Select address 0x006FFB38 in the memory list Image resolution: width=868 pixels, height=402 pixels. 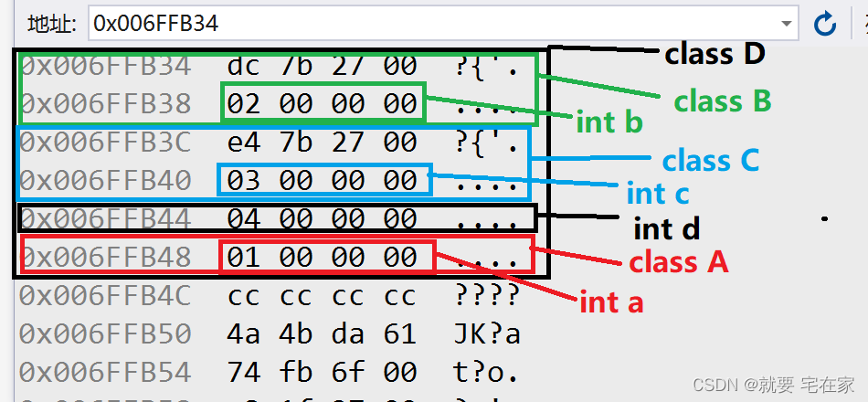point(106,104)
